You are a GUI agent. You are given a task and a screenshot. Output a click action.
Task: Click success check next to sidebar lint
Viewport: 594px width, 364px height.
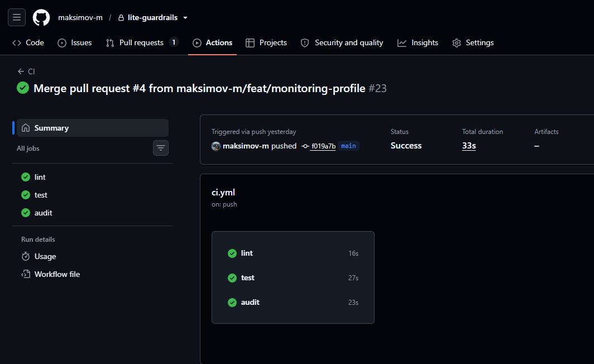click(26, 177)
